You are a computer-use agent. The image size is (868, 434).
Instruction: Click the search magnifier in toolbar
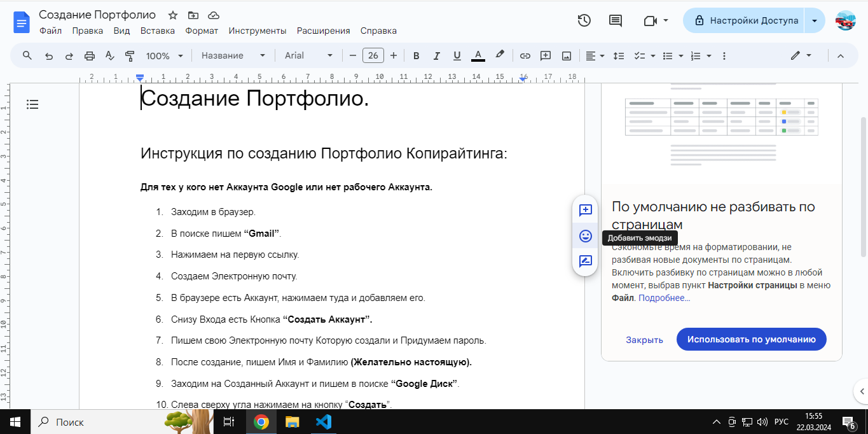tap(27, 55)
